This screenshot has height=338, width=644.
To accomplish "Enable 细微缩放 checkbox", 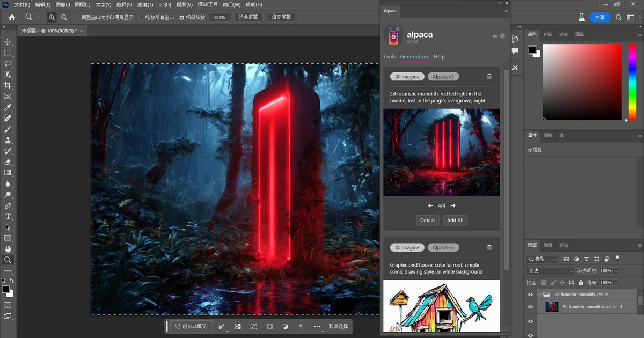I will 181,17.
